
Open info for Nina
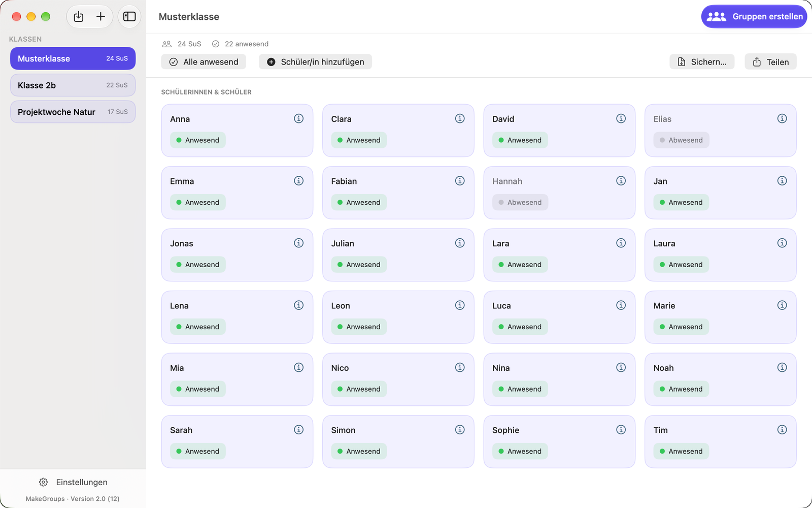point(621,367)
